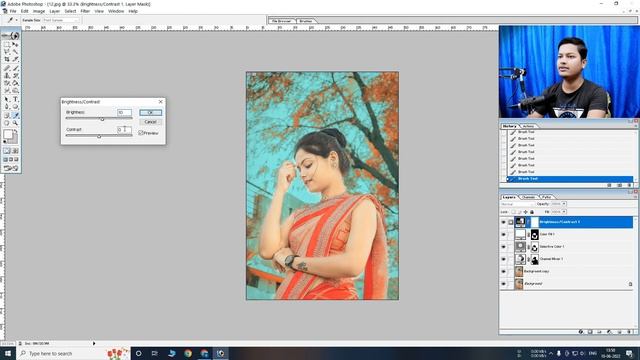Viewport: 640px width, 360px height.
Task: Open the Layer menu
Action: [55, 11]
